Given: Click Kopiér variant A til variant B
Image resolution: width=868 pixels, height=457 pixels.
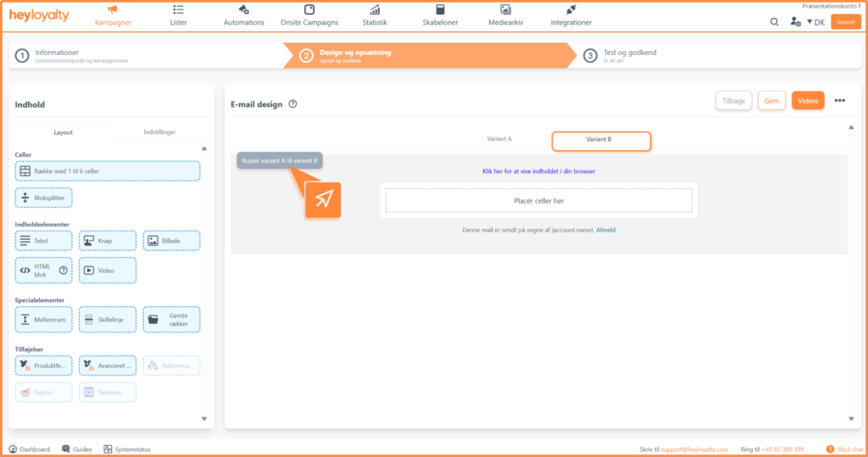Looking at the screenshot, I should (280, 160).
